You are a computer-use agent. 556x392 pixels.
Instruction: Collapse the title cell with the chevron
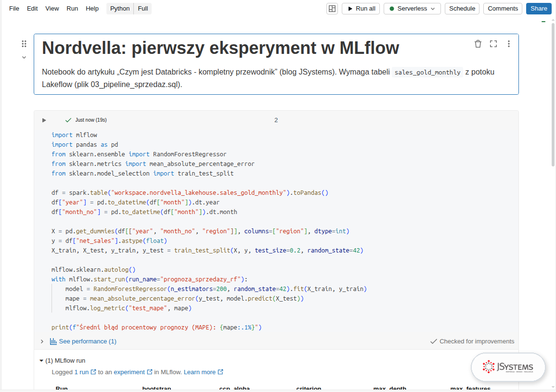coord(24,57)
